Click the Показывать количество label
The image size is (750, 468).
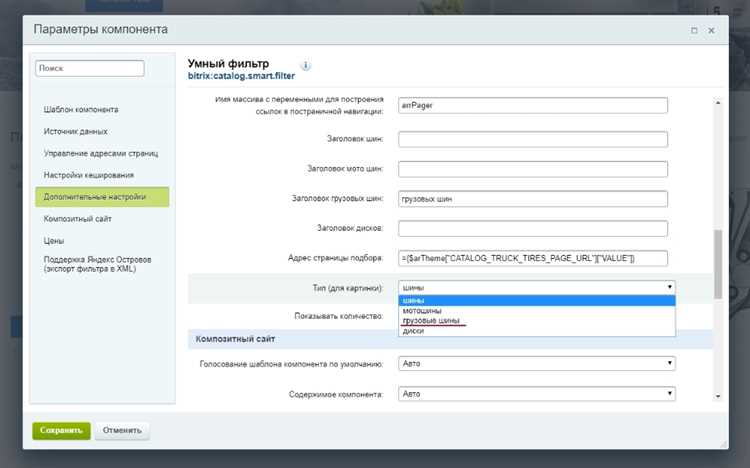click(339, 316)
